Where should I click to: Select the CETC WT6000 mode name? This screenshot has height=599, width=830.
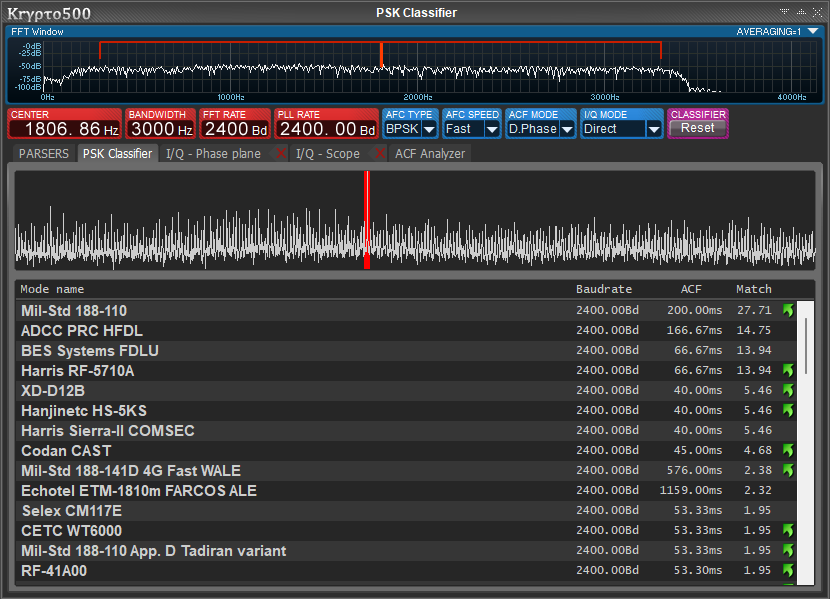tap(71, 530)
